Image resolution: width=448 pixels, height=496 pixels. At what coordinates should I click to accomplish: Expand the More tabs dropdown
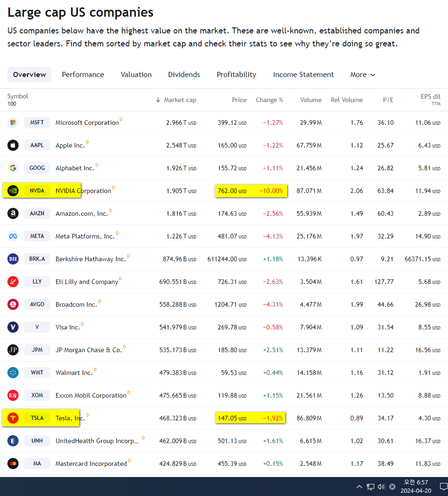coord(363,75)
